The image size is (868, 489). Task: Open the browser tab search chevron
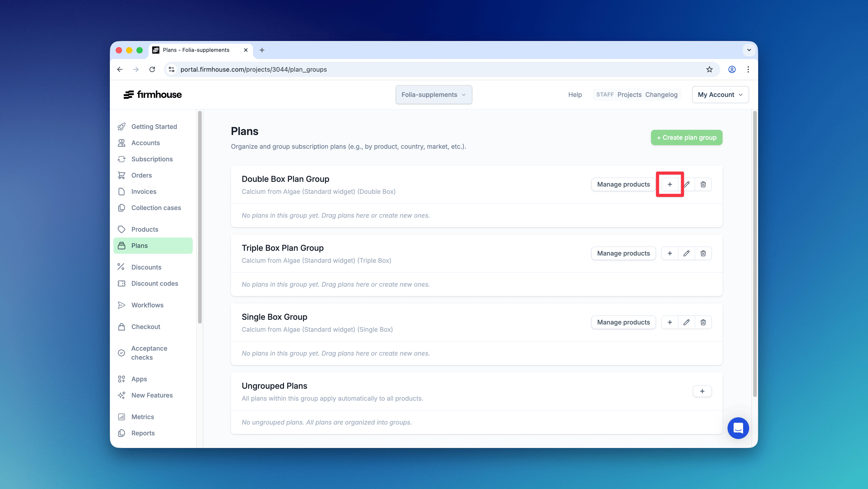coord(749,50)
